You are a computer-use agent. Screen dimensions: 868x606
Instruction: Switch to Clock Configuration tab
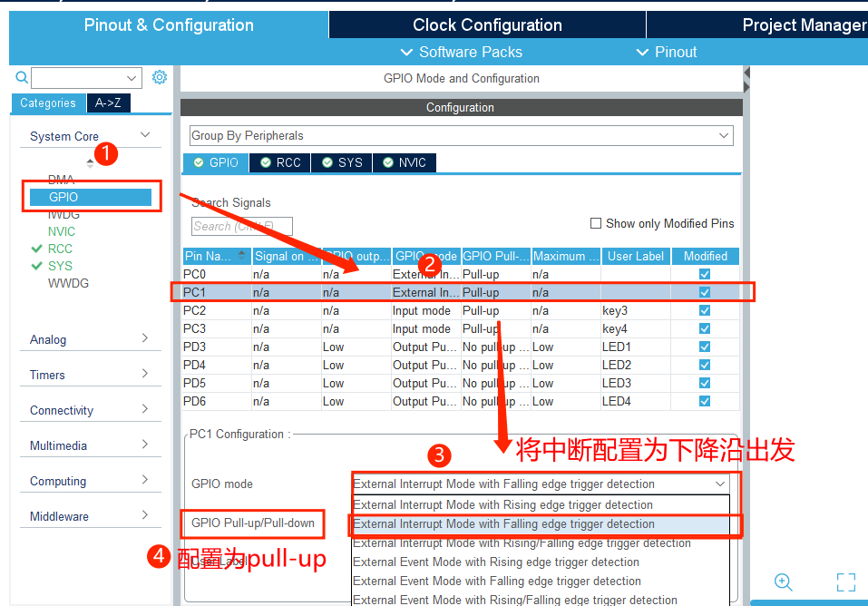pos(487,24)
